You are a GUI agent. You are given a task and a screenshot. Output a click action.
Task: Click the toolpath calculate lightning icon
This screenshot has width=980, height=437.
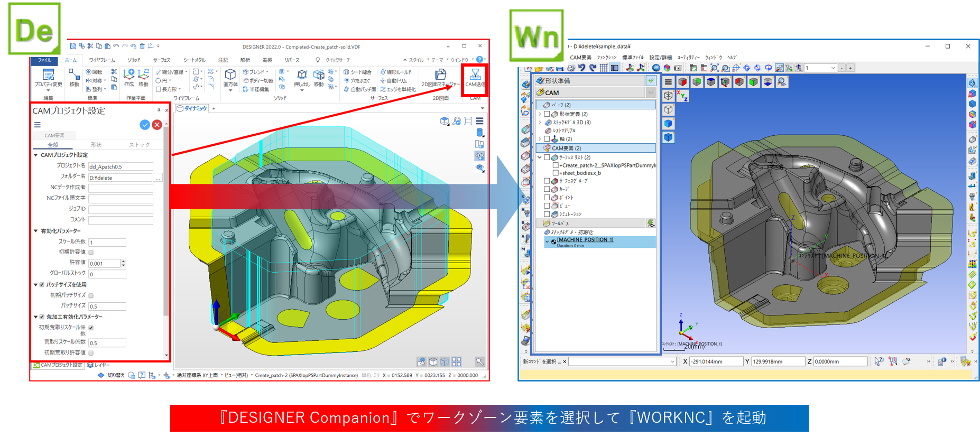(651, 224)
